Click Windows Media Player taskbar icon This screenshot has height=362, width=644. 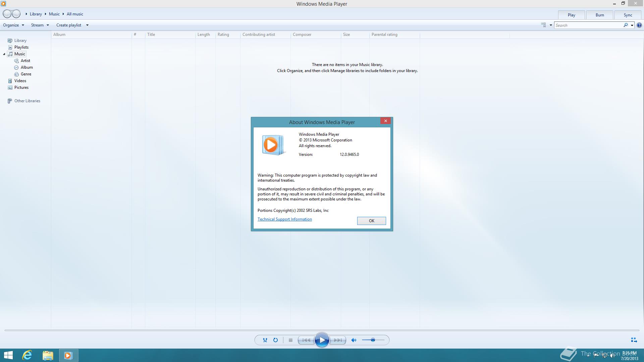[68, 355]
